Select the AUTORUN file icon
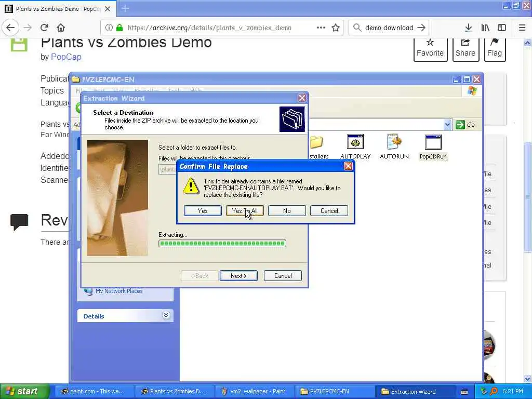This screenshot has width=532, height=399. 394,147
